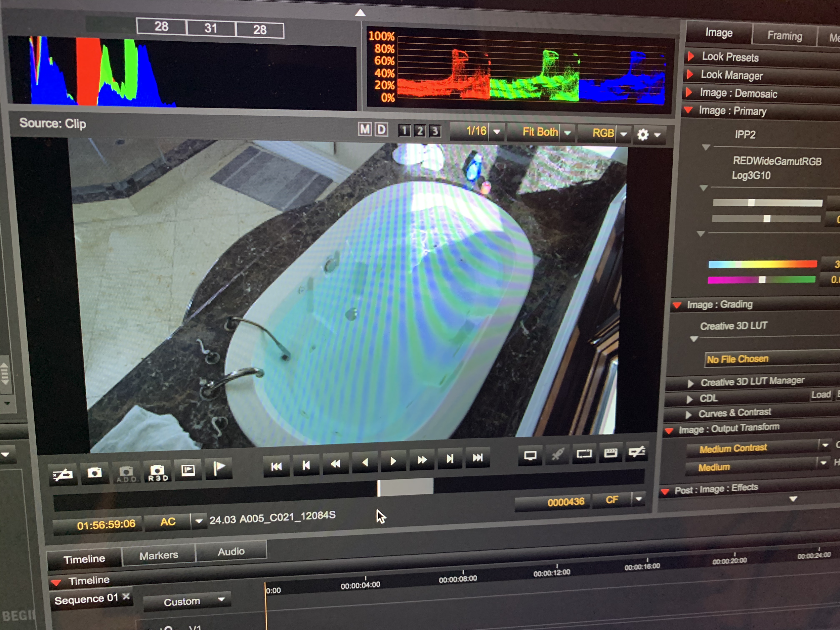Click the No File Chosen LUT field
The image size is (840, 630).
tap(772, 359)
